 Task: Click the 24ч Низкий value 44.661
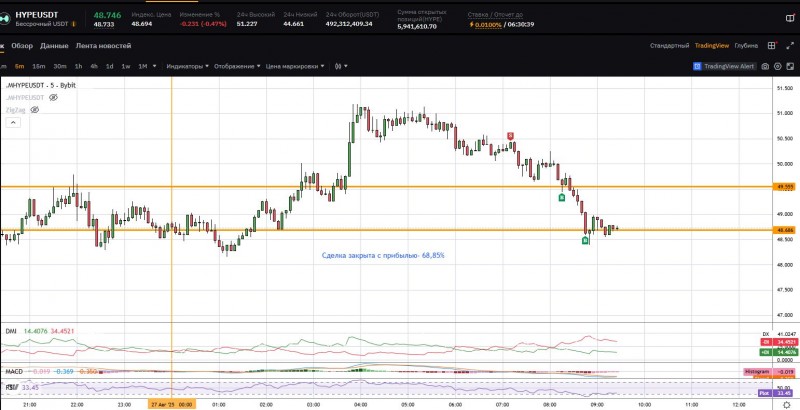tap(294, 23)
